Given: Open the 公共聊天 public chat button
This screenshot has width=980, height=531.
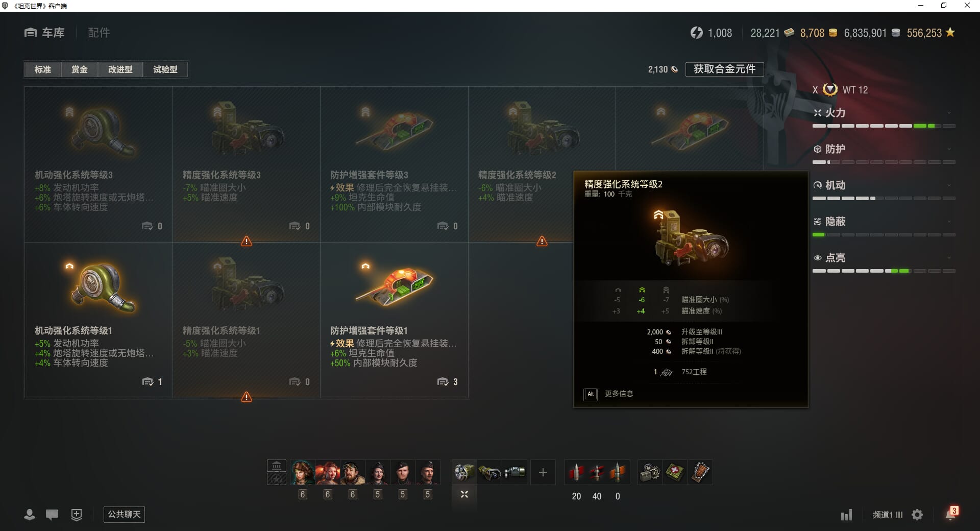Looking at the screenshot, I should click(124, 514).
